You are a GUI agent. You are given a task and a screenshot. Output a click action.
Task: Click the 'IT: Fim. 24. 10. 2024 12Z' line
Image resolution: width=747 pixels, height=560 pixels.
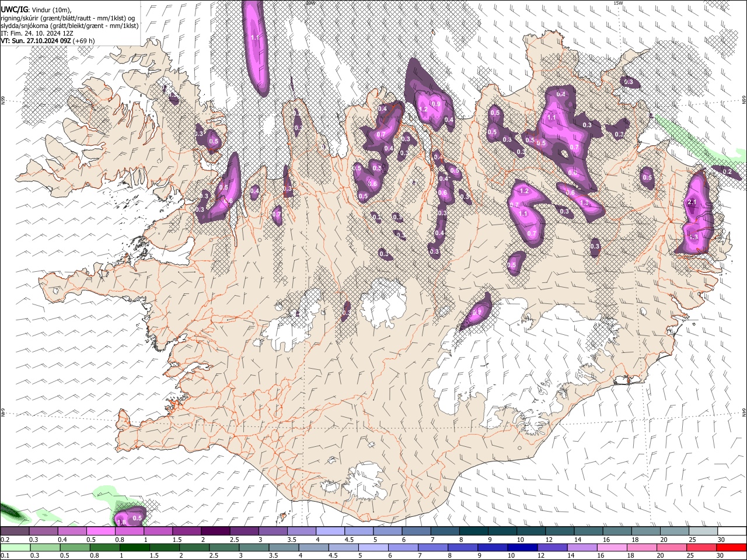[x=36, y=33]
